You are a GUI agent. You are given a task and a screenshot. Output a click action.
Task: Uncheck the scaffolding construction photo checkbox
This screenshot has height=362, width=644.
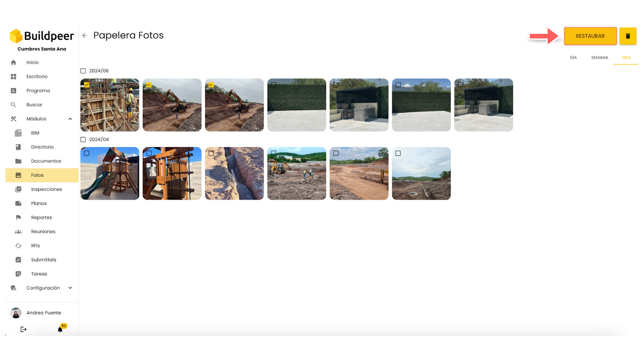point(87,84)
